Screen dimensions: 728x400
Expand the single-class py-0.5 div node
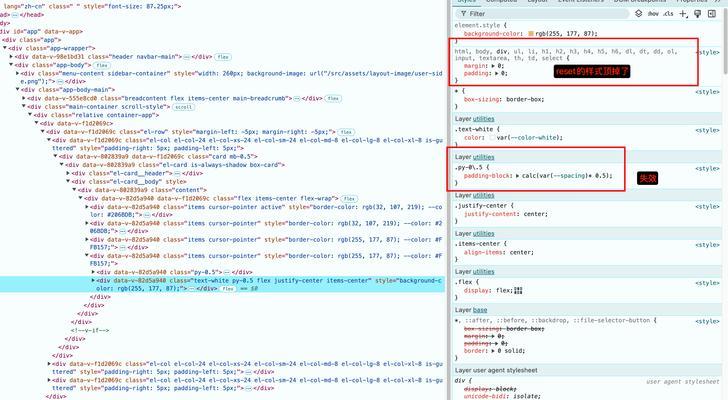pyautogui.click(x=93, y=272)
